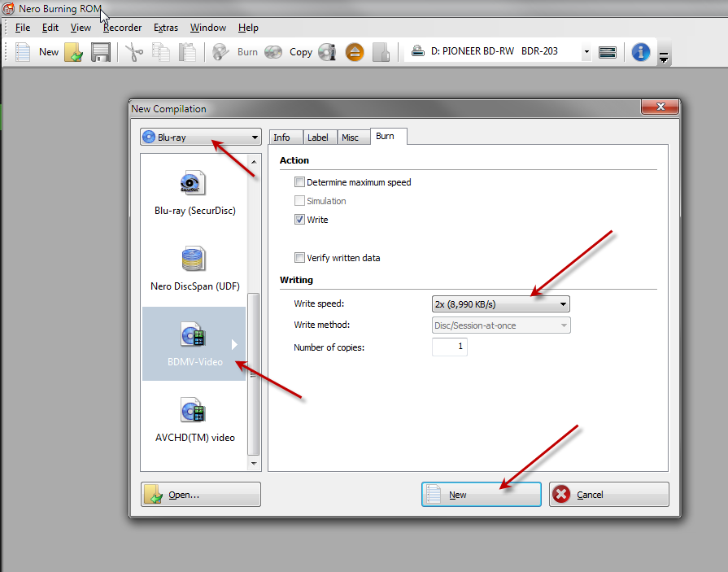Click the New compilation toolbar icon
Screen dimensions: 728x572
23,52
